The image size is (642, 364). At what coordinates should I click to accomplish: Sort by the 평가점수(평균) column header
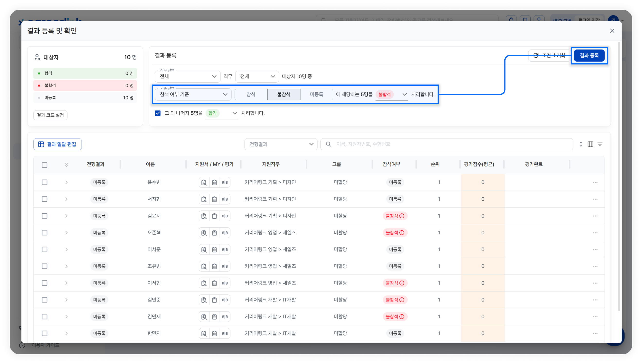click(479, 164)
